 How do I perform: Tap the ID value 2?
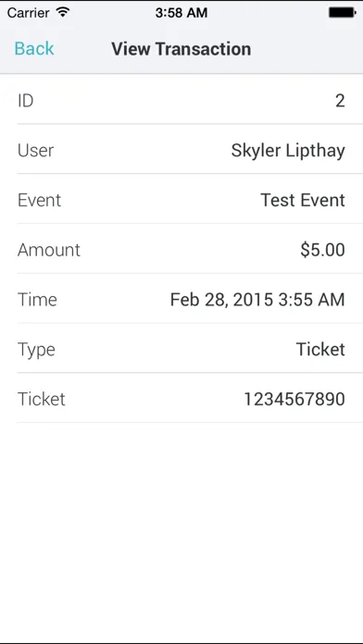coord(340,100)
